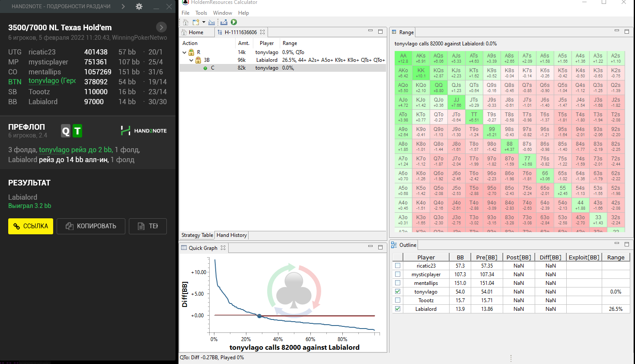Select the 72s cell in the range grid
Image resolution: width=635 pixels, height=364 pixels.
point(616,161)
